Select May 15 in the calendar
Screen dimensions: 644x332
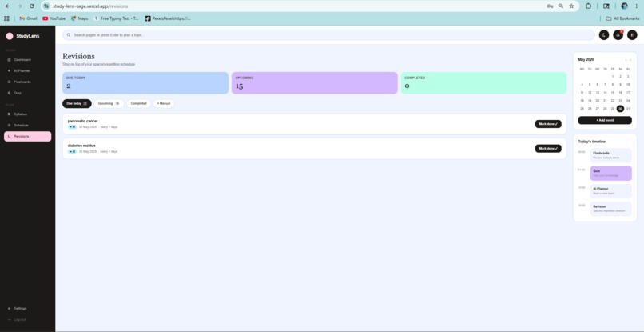[x=613, y=93]
